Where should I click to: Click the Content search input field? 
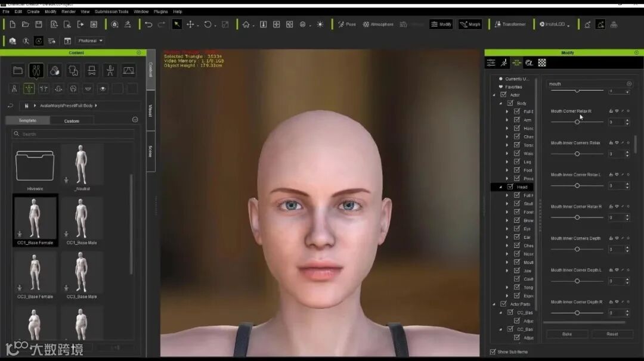tap(73, 134)
